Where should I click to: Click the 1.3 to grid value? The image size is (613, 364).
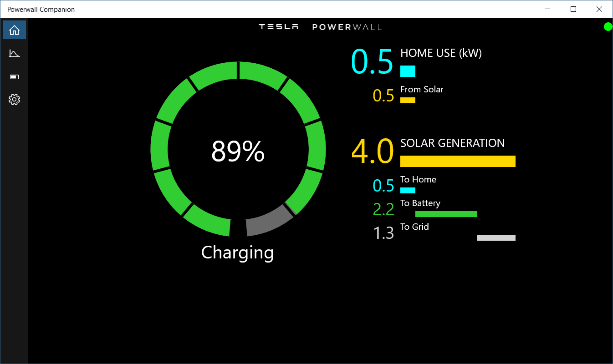coord(383,233)
